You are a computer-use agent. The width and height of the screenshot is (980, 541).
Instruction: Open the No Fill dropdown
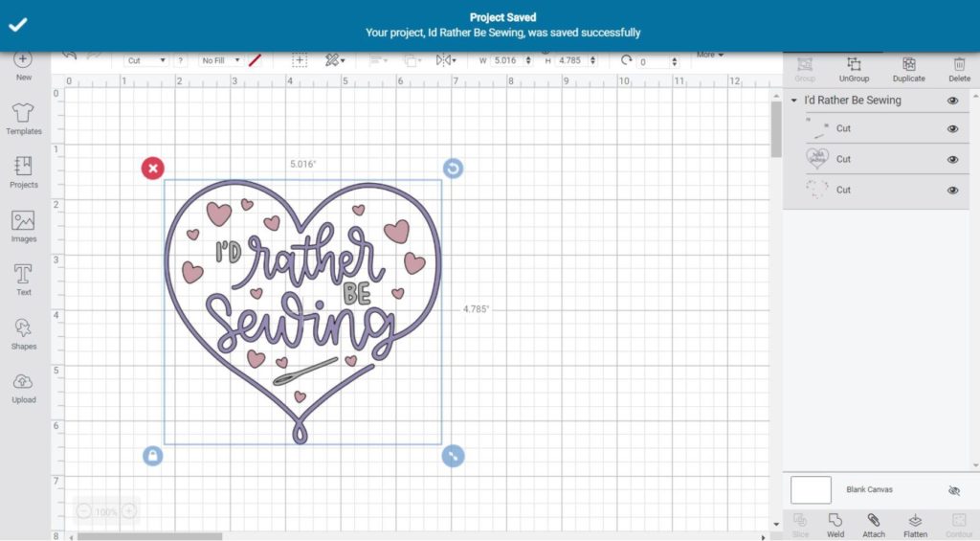click(x=221, y=60)
